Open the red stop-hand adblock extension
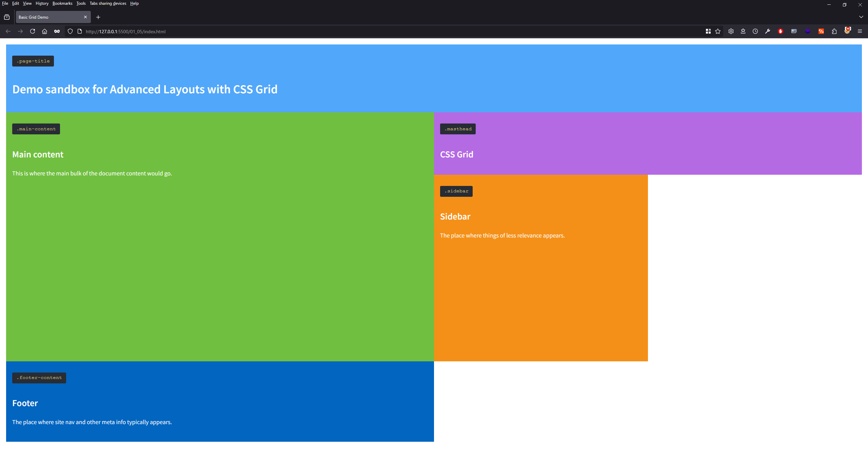Viewport: 868px width, 475px height. [781, 31]
